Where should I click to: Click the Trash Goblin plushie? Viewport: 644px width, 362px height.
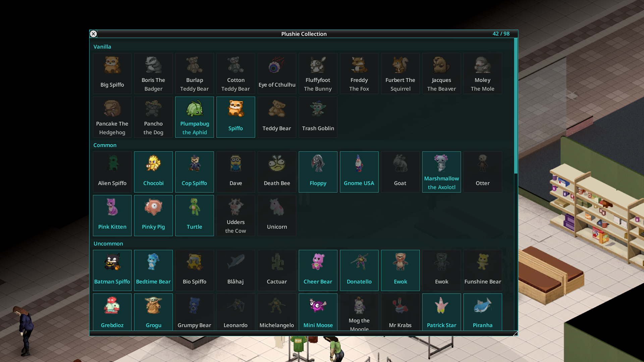(318, 117)
